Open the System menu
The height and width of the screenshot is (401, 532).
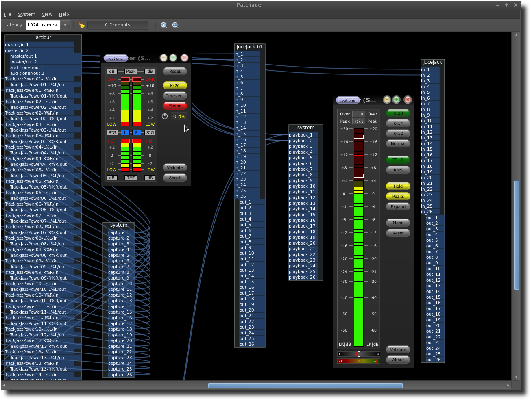pos(26,14)
